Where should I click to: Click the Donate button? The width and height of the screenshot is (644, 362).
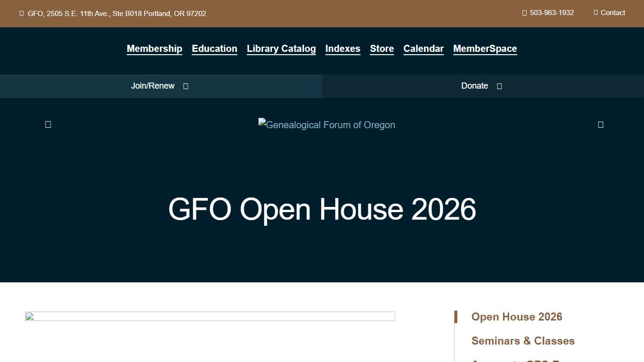[474, 86]
